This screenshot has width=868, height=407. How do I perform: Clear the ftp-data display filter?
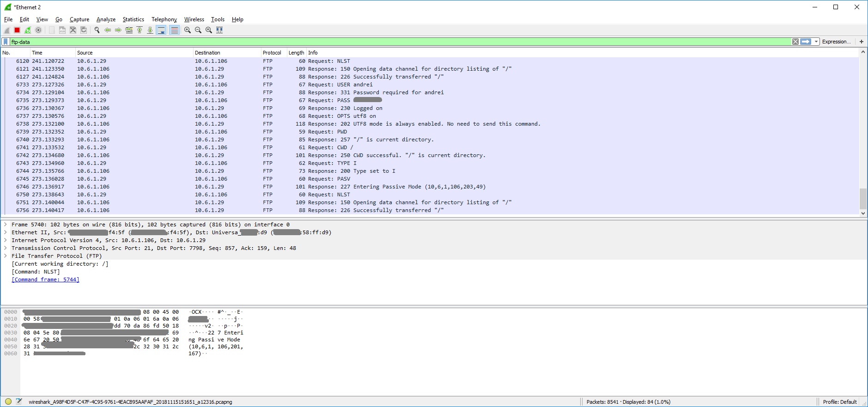coord(795,42)
